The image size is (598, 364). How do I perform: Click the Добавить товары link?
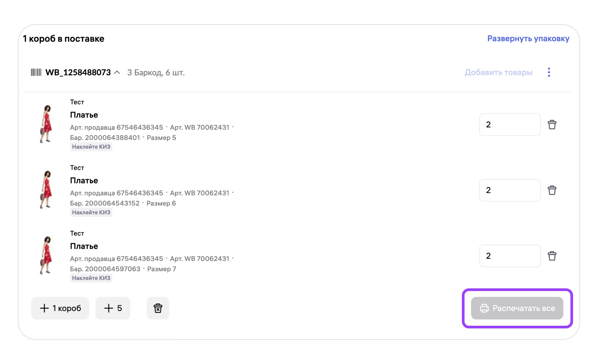[x=498, y=72]
